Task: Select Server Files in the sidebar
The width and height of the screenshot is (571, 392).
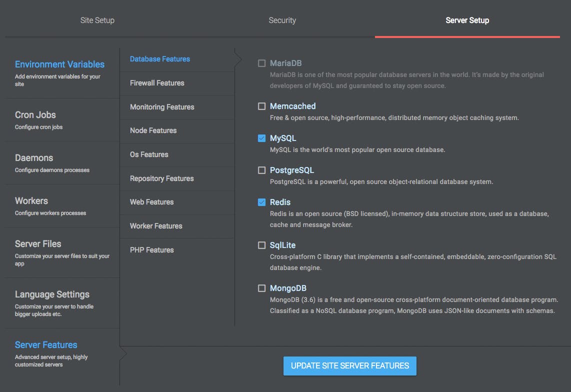Action: point(38,244)
